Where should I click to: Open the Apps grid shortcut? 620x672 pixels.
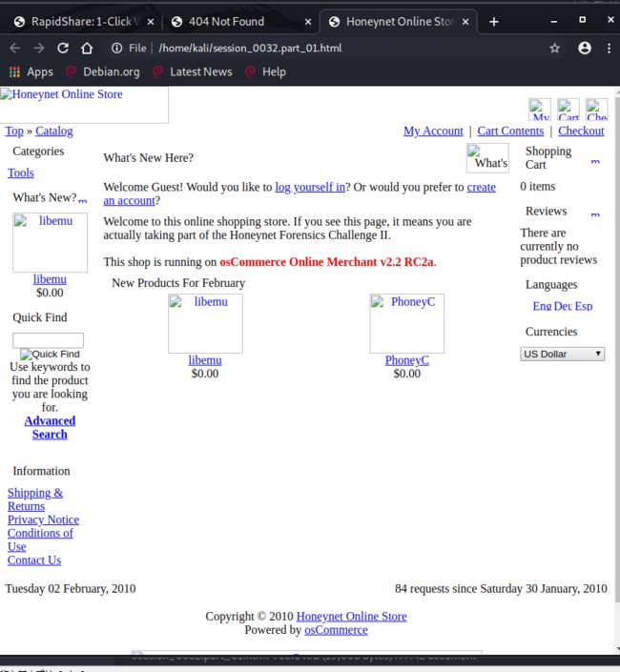tap(31, 71)
